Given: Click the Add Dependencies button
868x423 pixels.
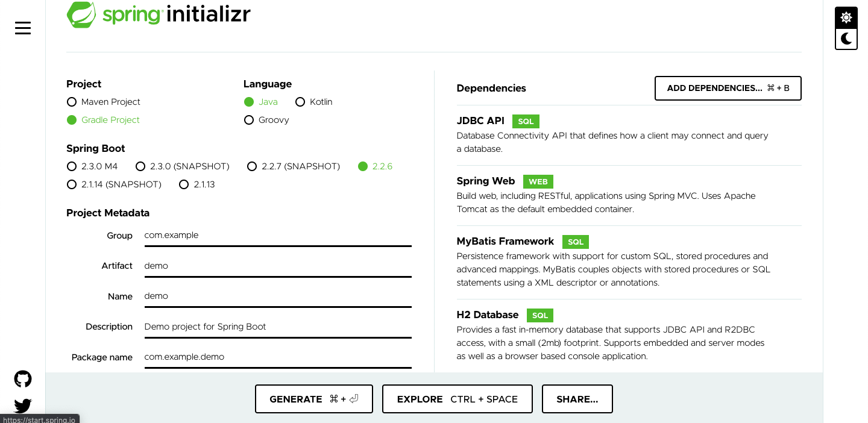Looking at the screenshot, I should 728,88.
